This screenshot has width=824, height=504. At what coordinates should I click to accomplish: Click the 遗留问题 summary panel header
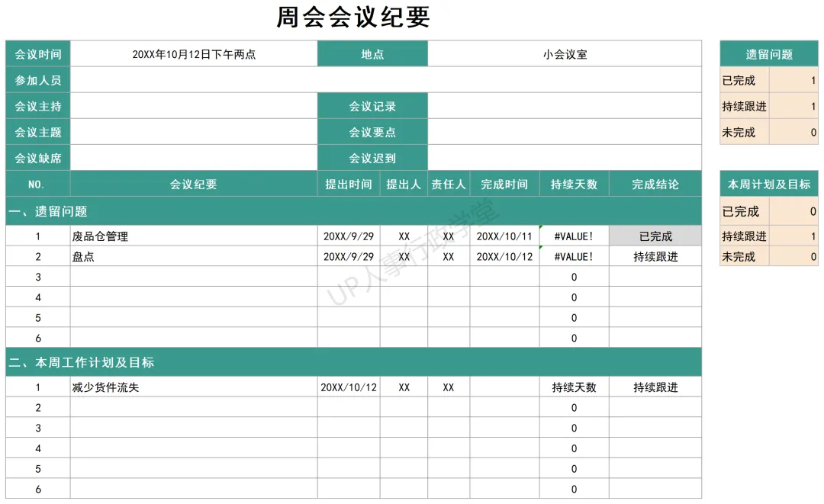[769, 53]
